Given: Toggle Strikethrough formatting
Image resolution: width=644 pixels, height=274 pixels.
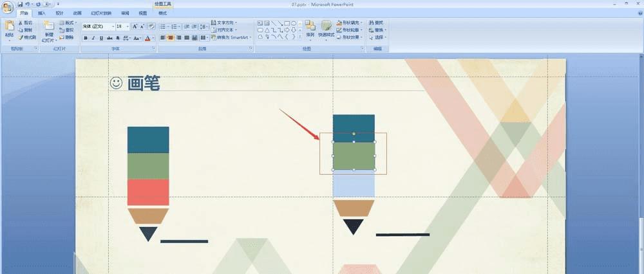Looking at the screenshot, I should tap(109, 38).
